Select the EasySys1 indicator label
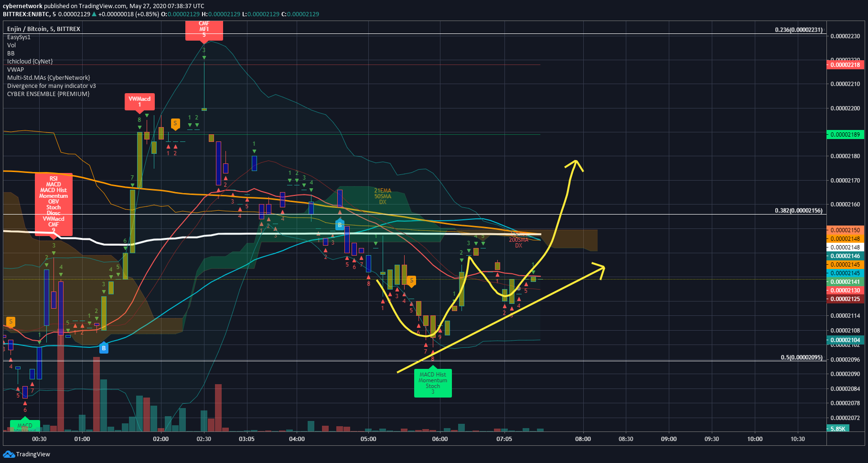Image resolution: width=868 pixels, height=463 pixels. [19, 37]
